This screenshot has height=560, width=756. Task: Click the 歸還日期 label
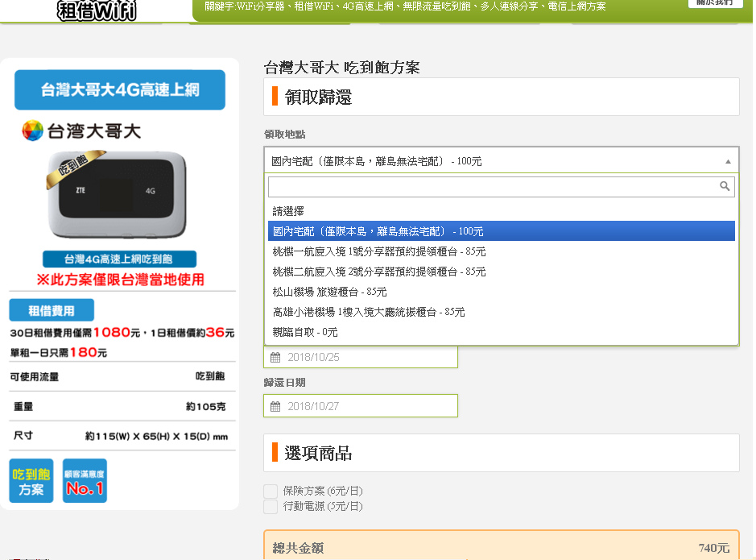[284, 383]
